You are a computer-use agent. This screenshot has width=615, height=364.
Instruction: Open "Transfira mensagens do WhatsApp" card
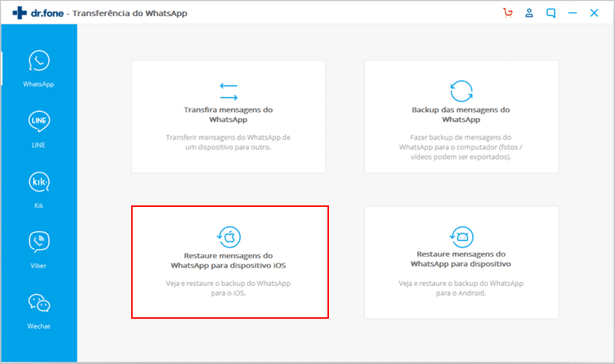tap(229, 116)
